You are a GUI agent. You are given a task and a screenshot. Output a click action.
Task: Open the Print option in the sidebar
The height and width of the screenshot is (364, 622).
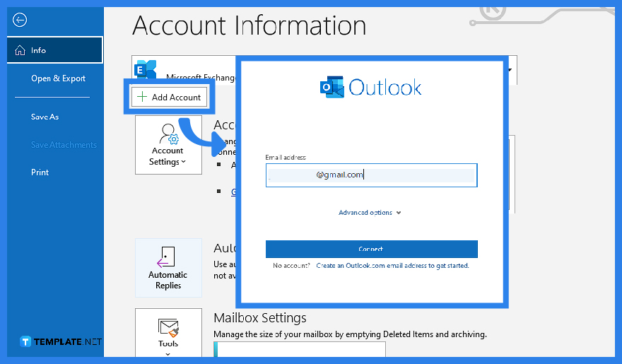point(40,172)
